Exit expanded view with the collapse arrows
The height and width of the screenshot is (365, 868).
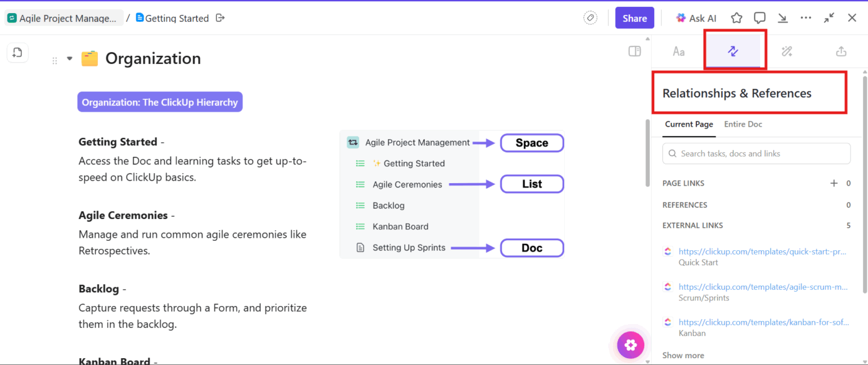tap(829, 17)
